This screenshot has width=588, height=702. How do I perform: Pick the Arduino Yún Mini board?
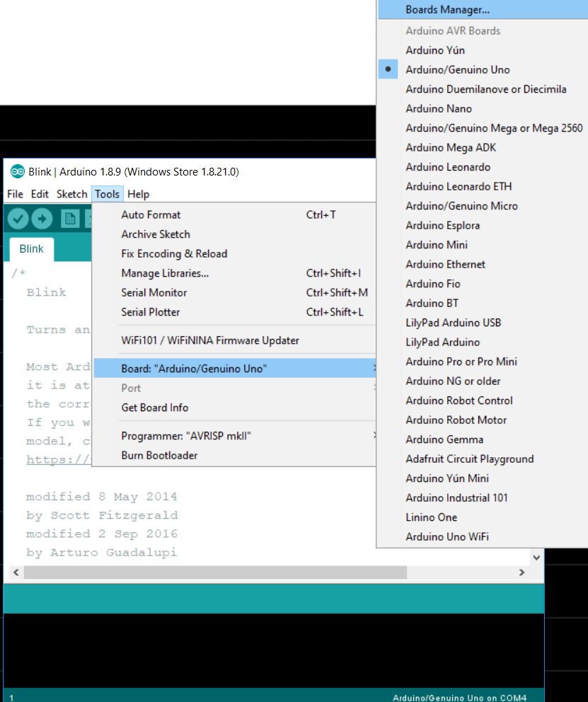pos(483,478)
